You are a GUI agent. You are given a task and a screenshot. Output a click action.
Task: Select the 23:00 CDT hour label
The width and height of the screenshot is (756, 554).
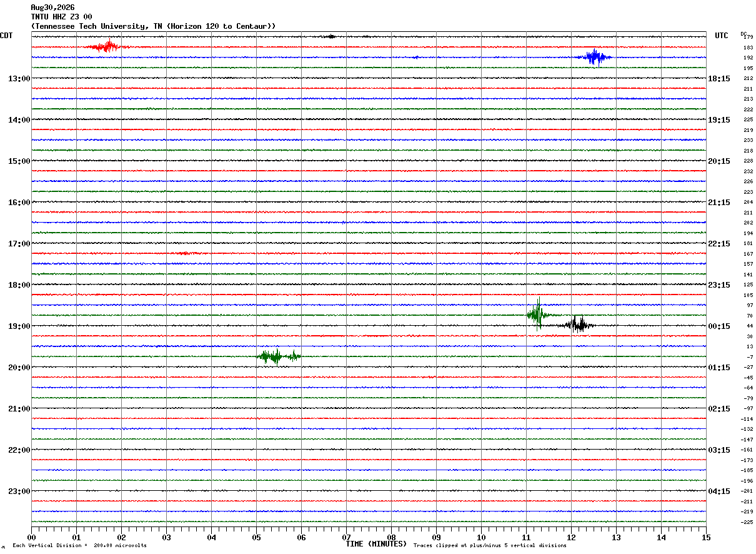19,491
